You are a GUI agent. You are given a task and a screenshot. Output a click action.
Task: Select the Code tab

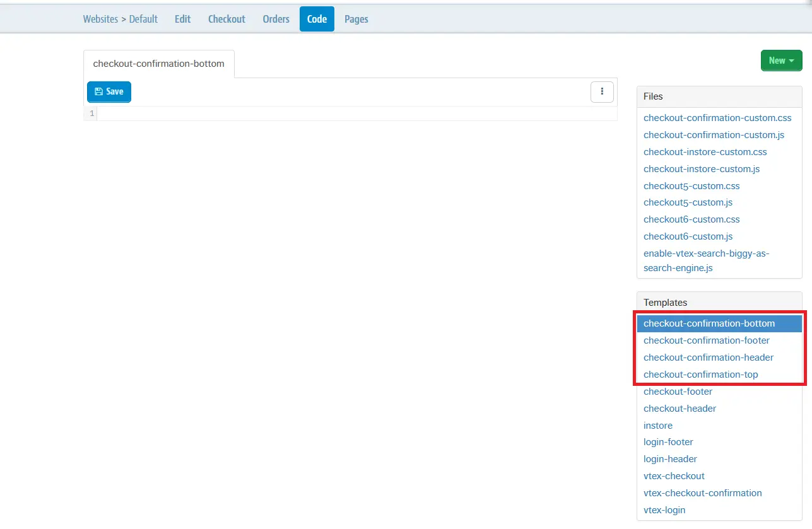[x=317, y=19]
